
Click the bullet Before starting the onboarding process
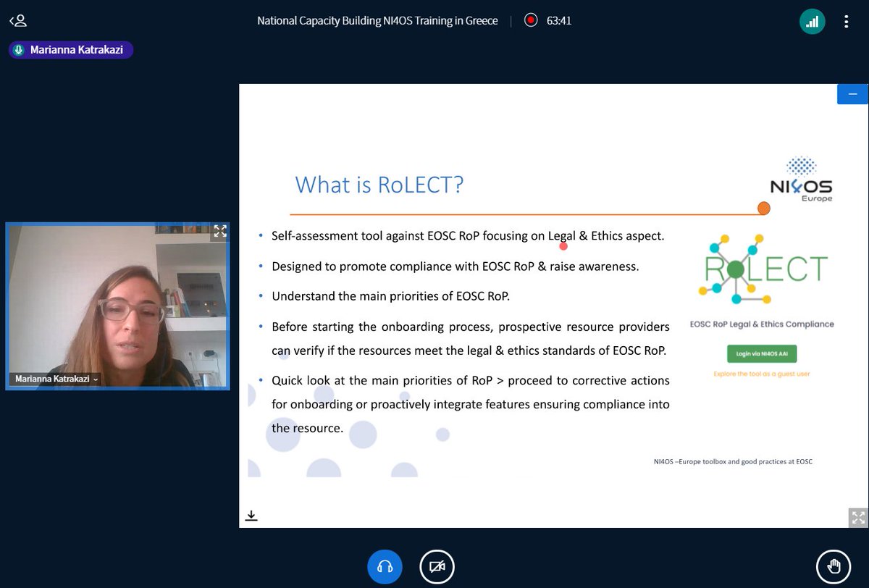tap(470, 339)
